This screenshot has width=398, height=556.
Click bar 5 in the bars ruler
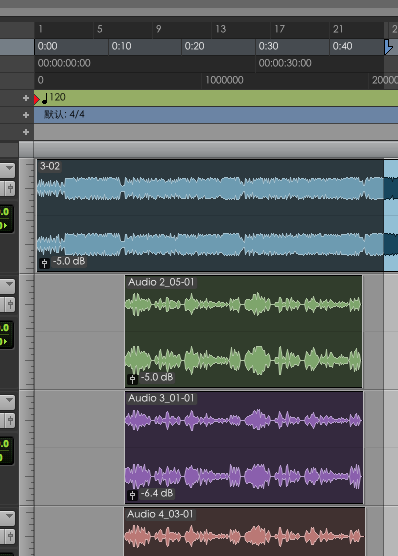point(100,29)
